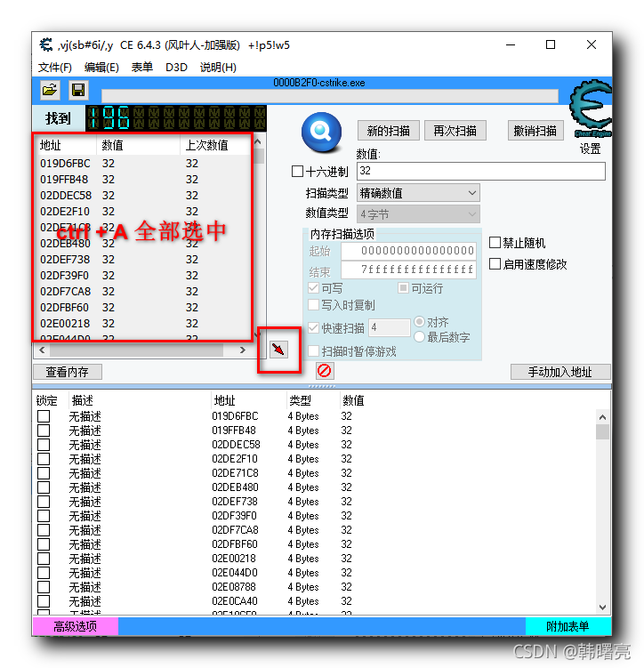Open the 数值类型 dropdown
644x668 pixels.
(x=418, y=213)
